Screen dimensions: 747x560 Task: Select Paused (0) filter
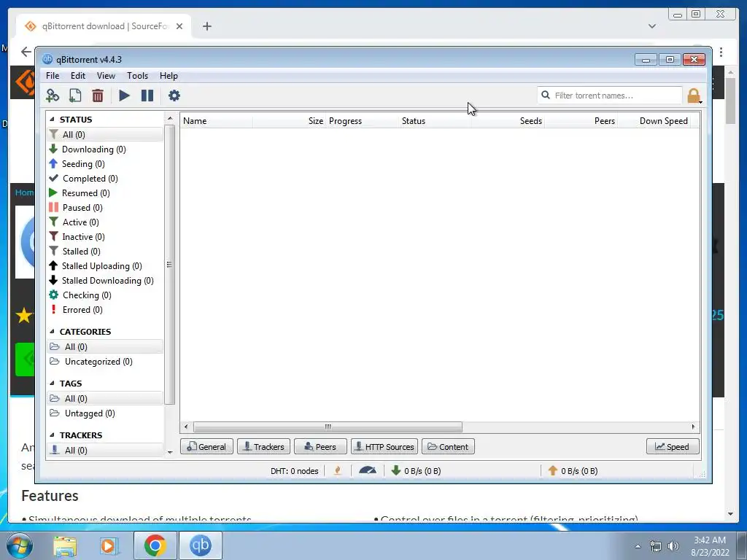[x=105, y=208]
